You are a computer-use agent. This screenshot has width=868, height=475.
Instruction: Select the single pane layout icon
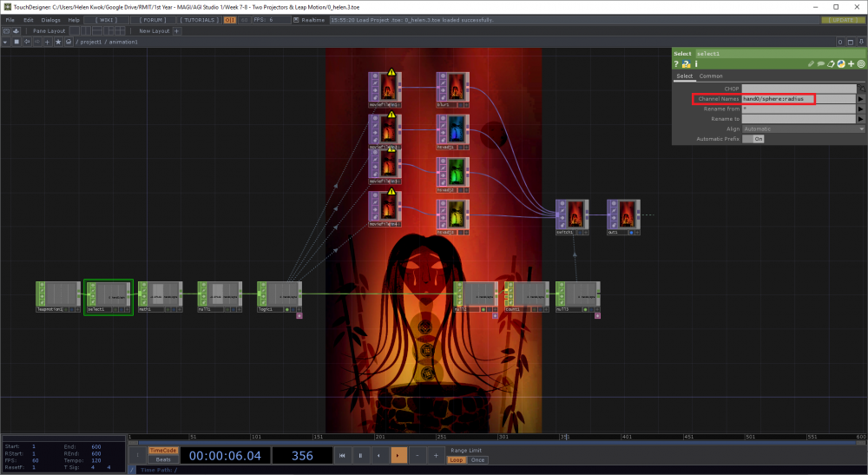point(74,31)
